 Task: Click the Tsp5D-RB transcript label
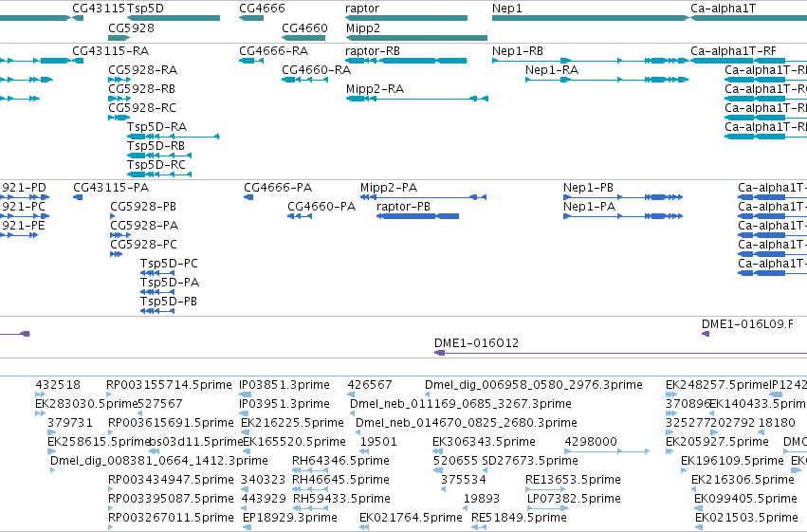pos(156,146)
